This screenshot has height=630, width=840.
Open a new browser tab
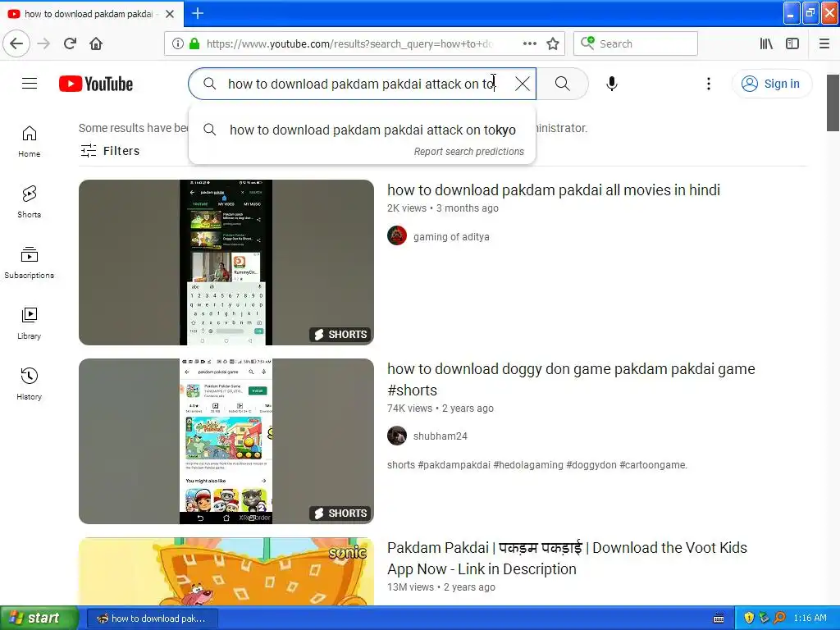pos(198,13)
